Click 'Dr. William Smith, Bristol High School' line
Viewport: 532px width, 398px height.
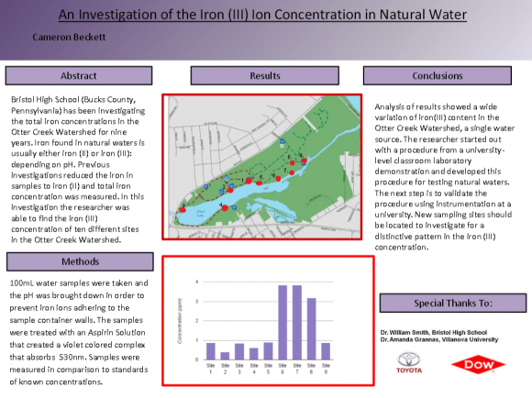point(434,333)
